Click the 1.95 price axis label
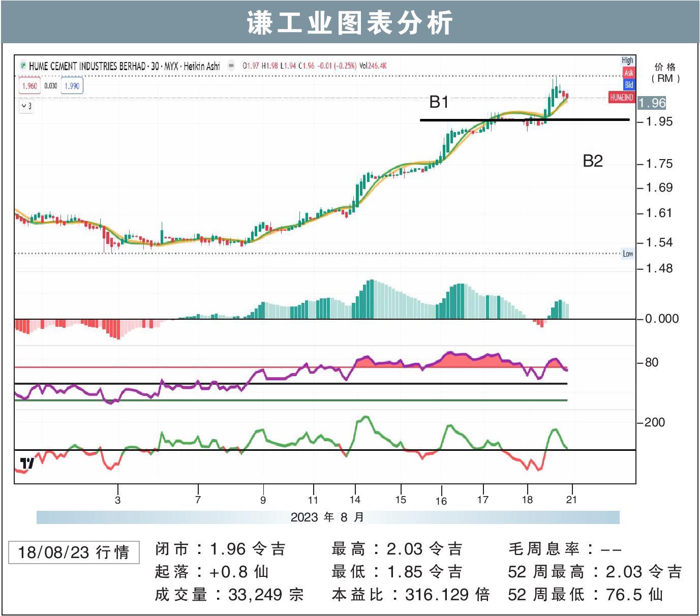The image size is (700, 616). click(x=659, y=121)
